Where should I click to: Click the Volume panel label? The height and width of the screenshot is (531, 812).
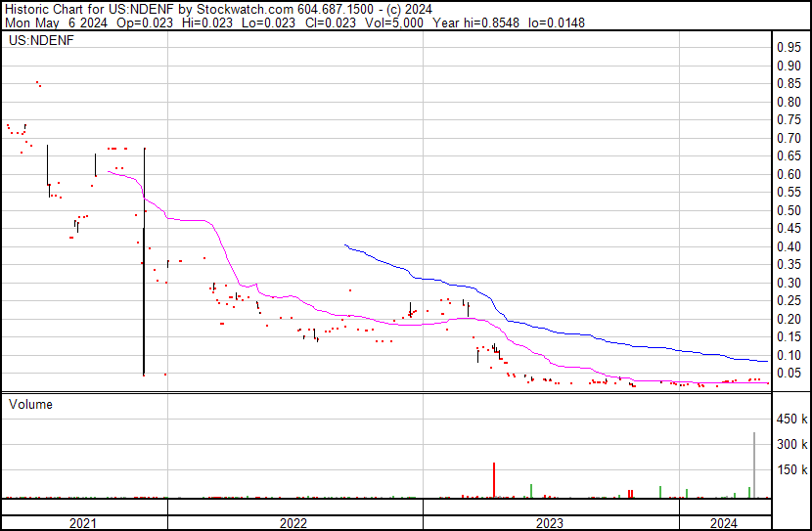pos(30,404)
